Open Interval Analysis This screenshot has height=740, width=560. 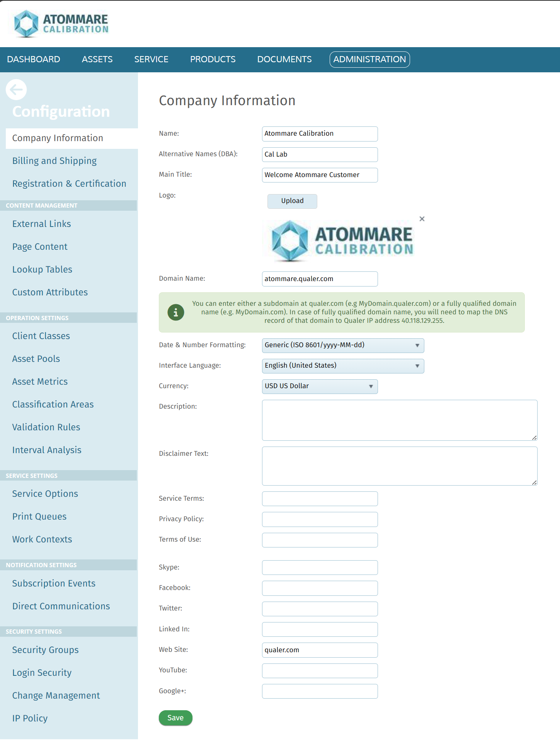[47, 450]
